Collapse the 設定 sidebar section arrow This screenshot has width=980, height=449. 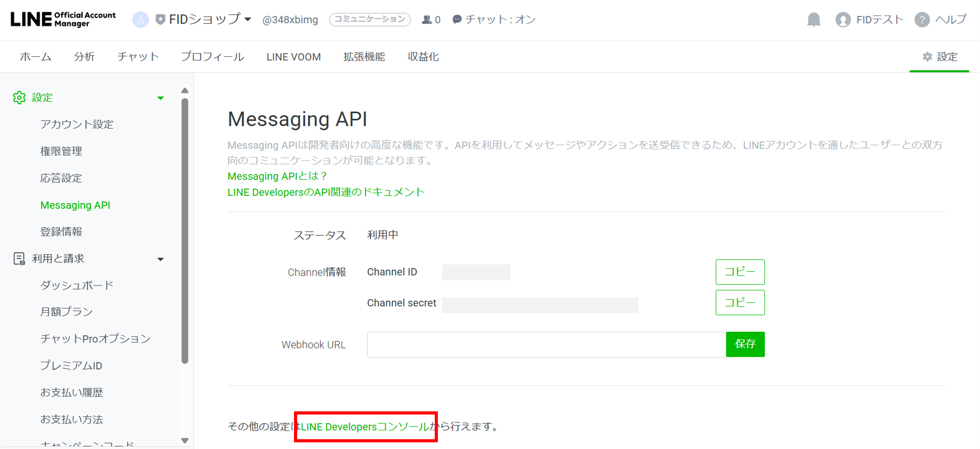(x=161, y=98)
